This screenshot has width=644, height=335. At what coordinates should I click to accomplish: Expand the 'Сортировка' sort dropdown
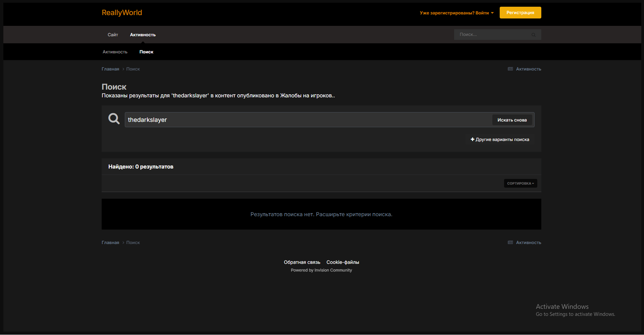(520, 184)
